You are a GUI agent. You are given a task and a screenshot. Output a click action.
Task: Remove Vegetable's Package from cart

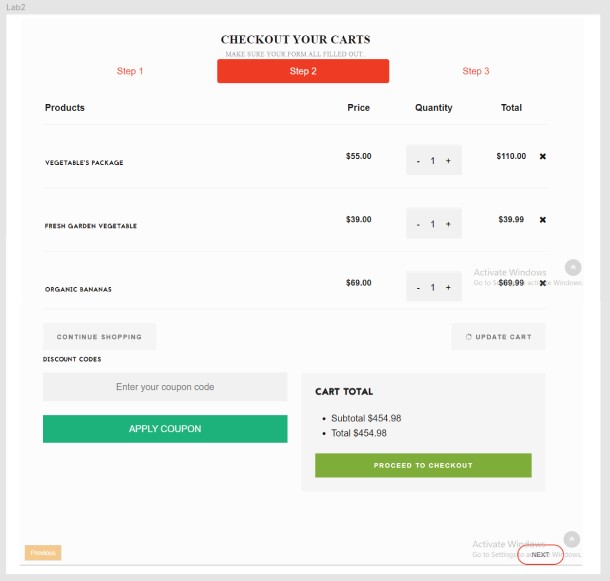click(x=542, y=156)
